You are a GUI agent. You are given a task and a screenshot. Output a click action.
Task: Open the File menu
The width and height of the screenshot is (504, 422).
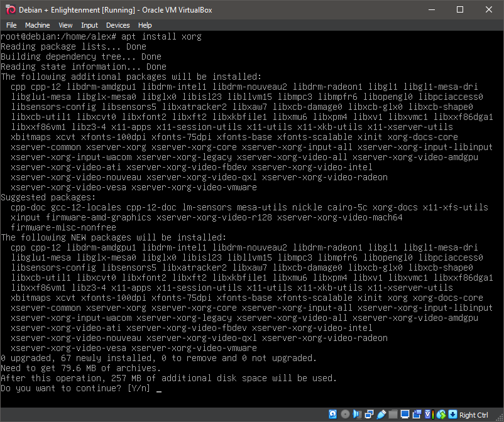(x=11, y=25)
